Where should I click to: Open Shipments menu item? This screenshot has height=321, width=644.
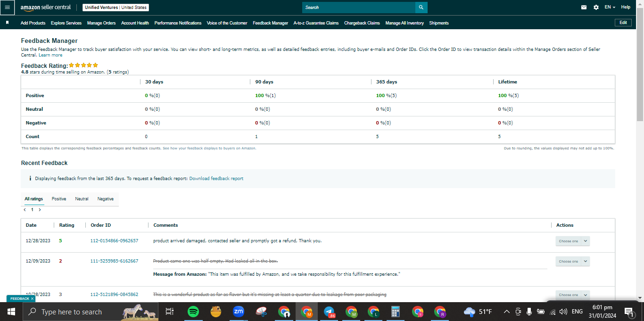(x=439, y=23)
